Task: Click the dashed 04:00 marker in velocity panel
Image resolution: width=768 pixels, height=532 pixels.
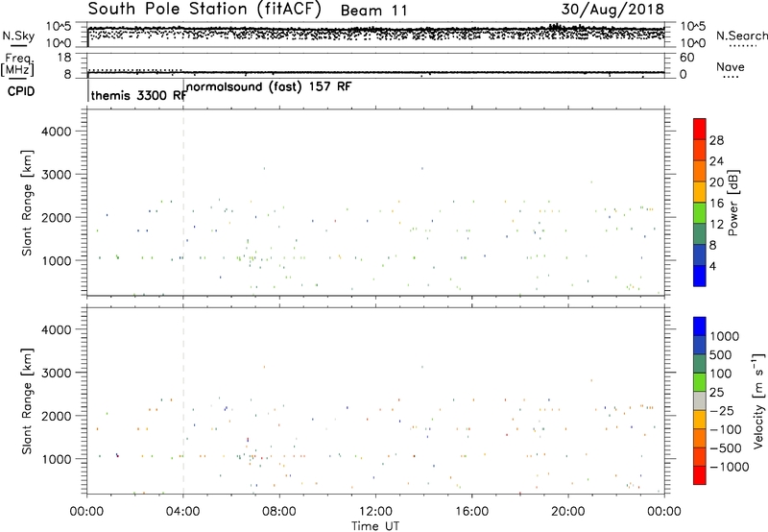Action: (183, 400)
